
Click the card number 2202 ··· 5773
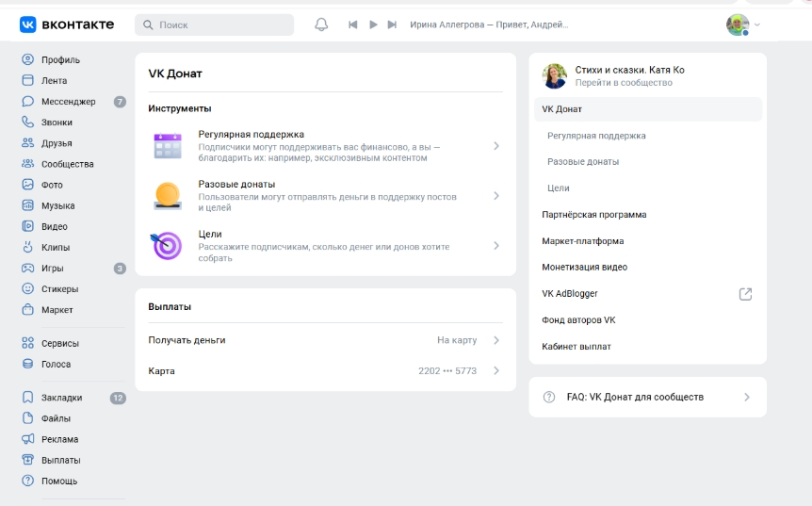pyautogui.click(x=447, y=371)
